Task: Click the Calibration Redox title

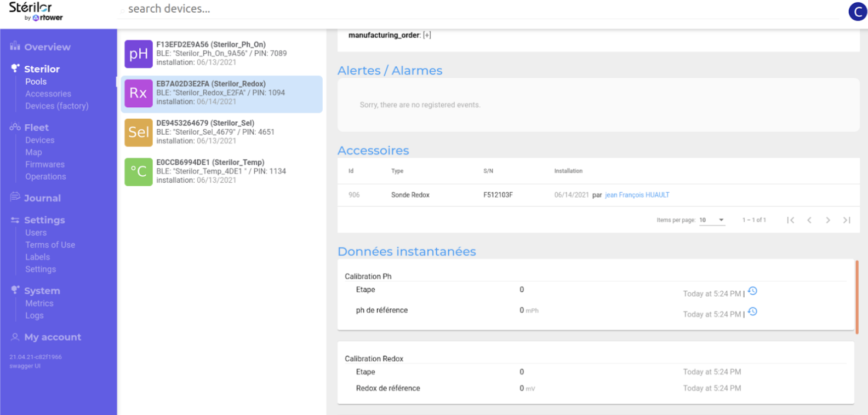Action: pos(374,359)
